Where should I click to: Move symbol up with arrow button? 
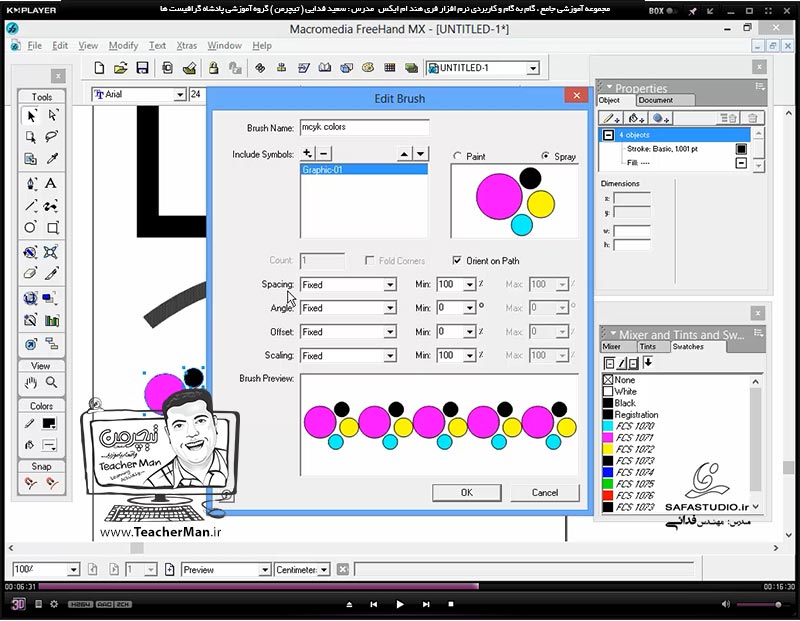(x=404, y=154)
